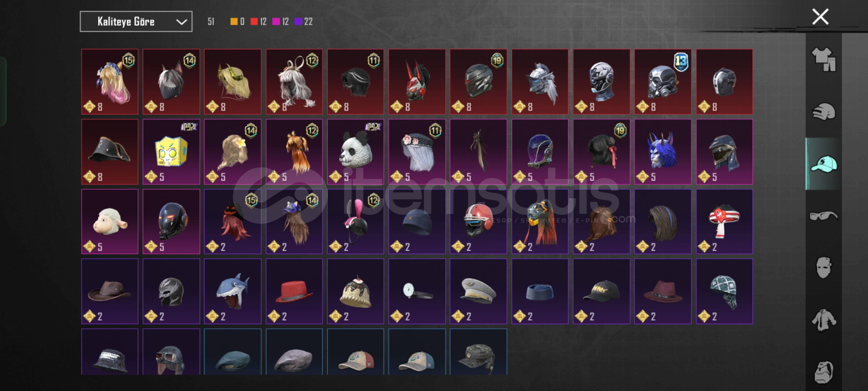Pick the shark hood headwear
The width and height of the screenshot is (868, 391).
(233, 291)
